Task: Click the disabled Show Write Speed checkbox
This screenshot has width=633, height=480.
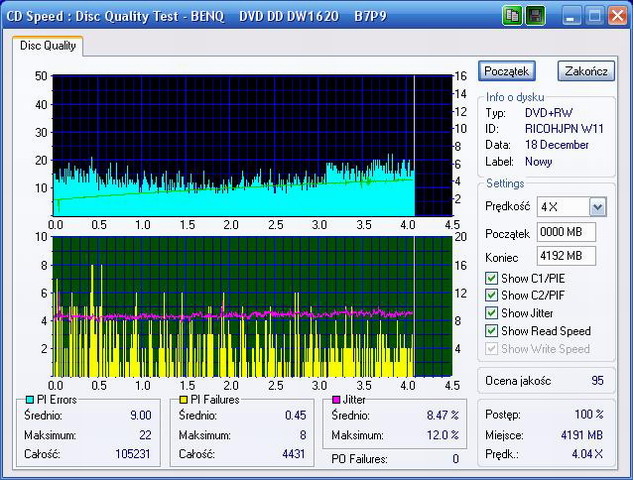Action: click(x=491, y=348)
